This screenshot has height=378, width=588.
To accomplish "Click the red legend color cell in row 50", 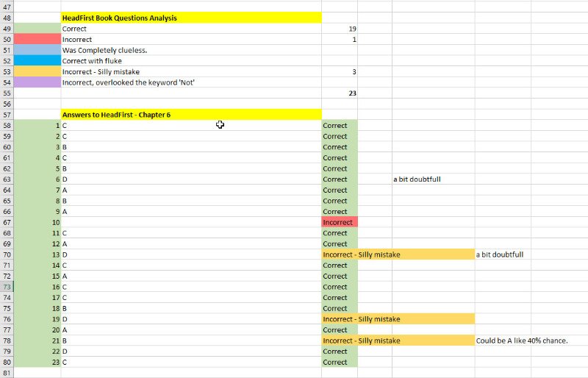I will pyautogui.click(x=37, y=40).
